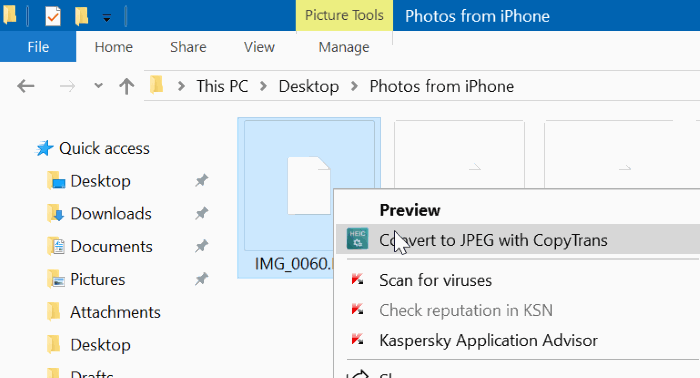
Task: Click Kaspersky icon beside Application Advisor
Action: coord(357,340)
